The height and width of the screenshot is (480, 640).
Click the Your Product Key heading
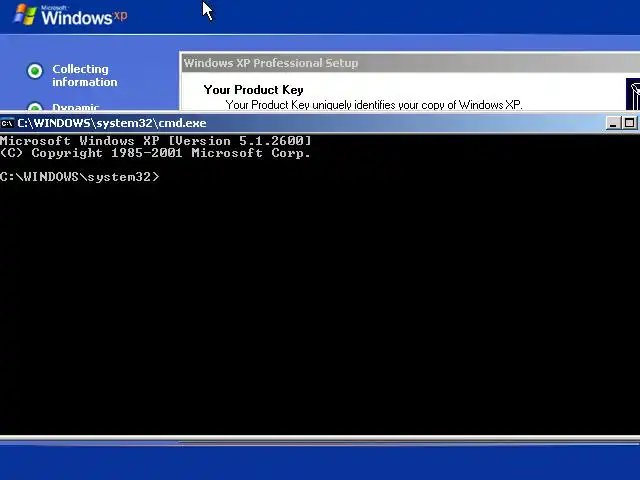253,90
